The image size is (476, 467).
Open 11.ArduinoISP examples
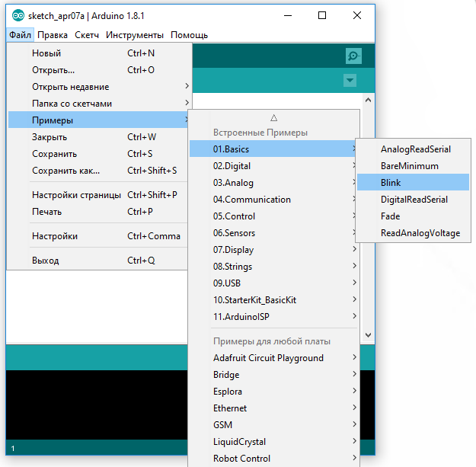(x=273, y=316)
